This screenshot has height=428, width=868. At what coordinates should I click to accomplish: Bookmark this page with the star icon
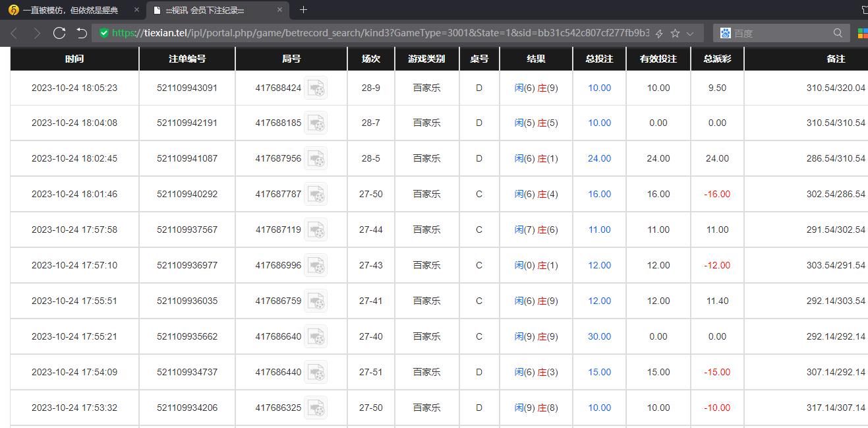(x=676, y=33)
